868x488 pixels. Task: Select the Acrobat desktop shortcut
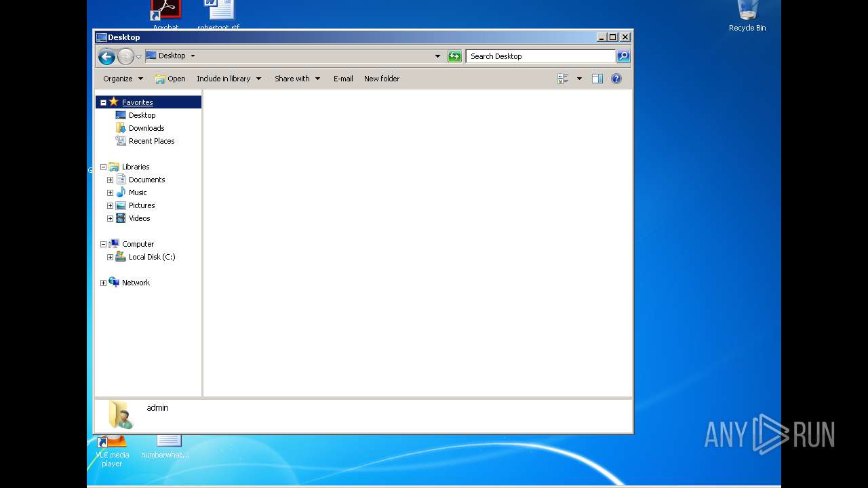(165, 15)
